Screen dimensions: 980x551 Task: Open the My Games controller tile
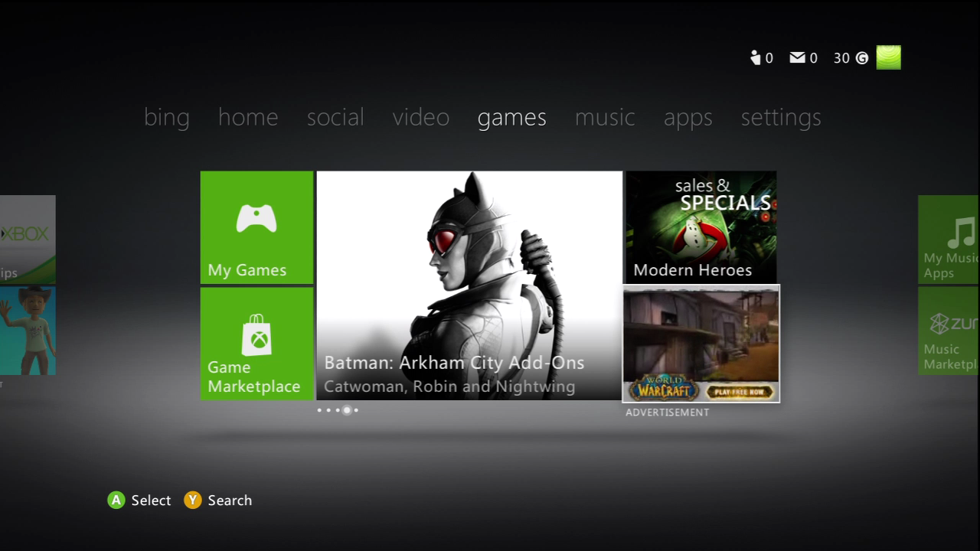pos(256,227)
